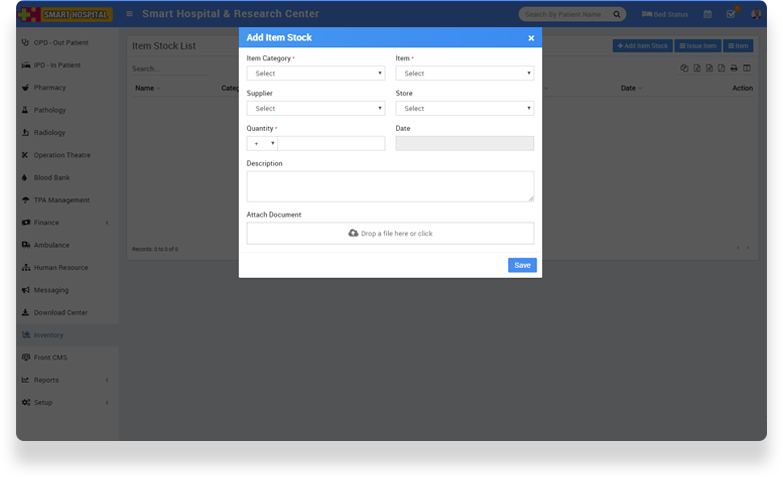
Task: Open the Supplier dropdown
Action: pos(315,108)
